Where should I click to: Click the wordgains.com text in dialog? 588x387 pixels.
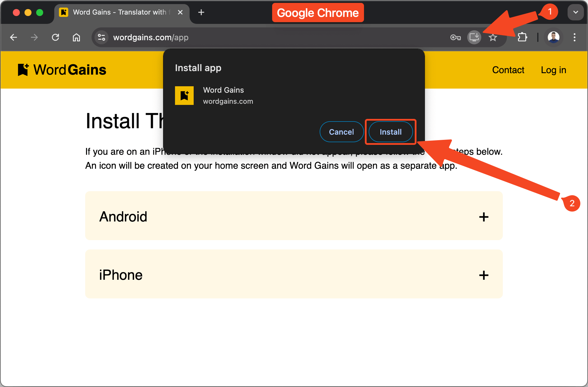point(228,101)
